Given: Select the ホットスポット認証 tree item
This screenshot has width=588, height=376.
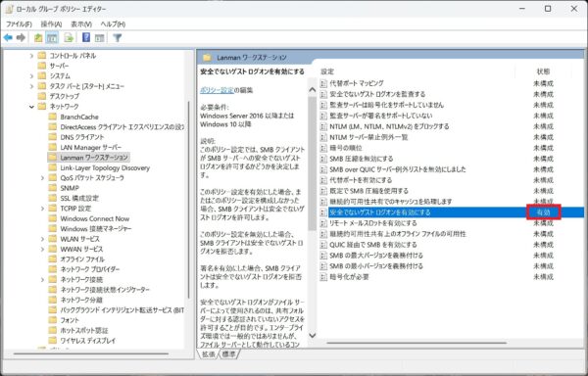Looking at the screenshot, I should pos(84,331).
